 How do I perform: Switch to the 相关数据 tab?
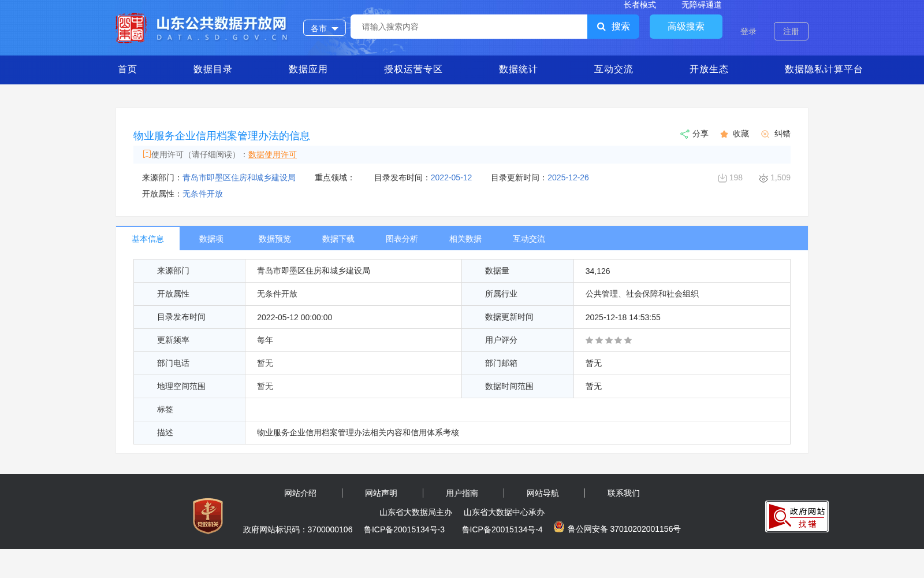465,239
